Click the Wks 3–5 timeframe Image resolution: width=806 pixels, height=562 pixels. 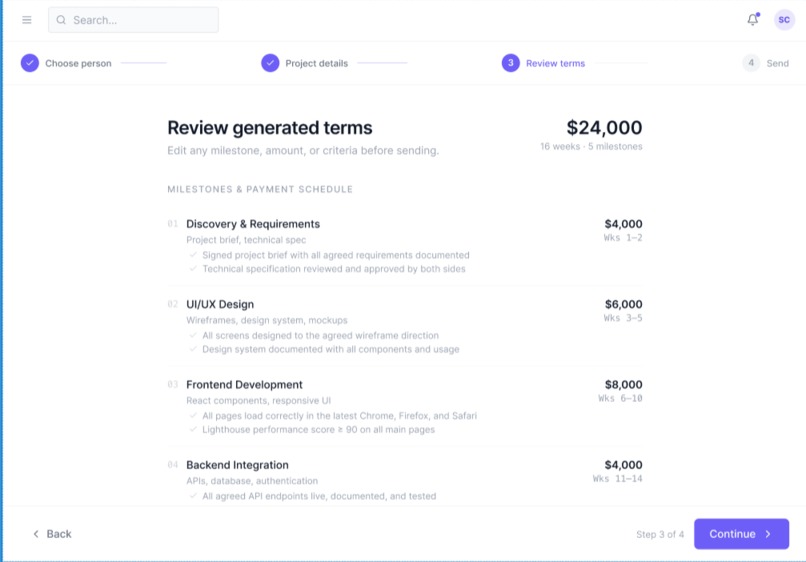click(x=623, y=318)
